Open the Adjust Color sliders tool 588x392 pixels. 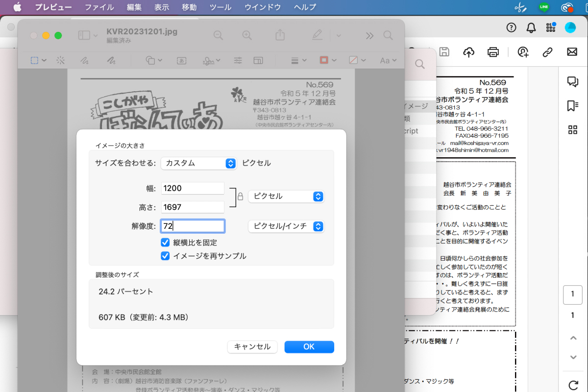coord(238,60)
